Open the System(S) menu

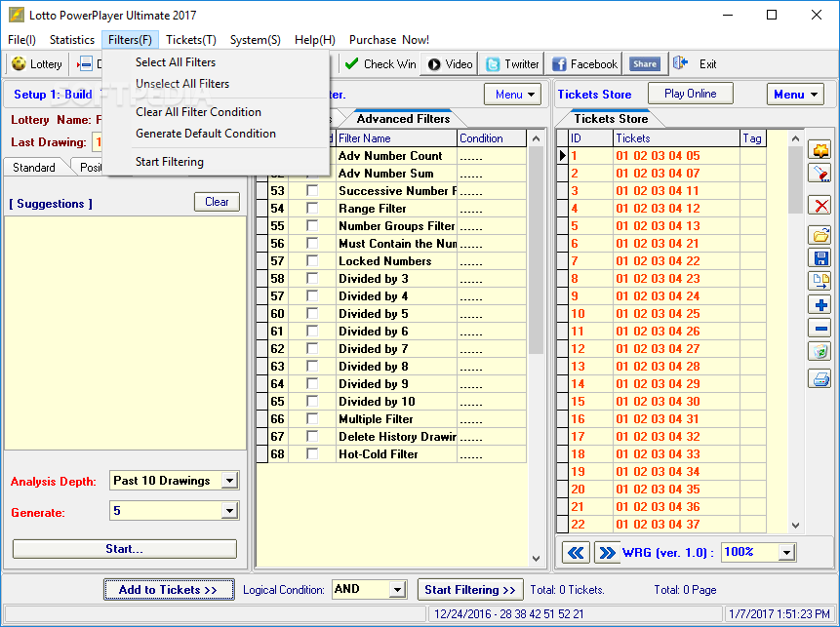(255, 40)
